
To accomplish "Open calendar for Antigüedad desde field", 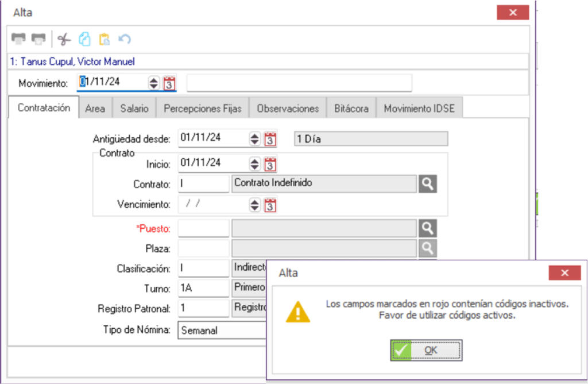I will coord(270,139).
